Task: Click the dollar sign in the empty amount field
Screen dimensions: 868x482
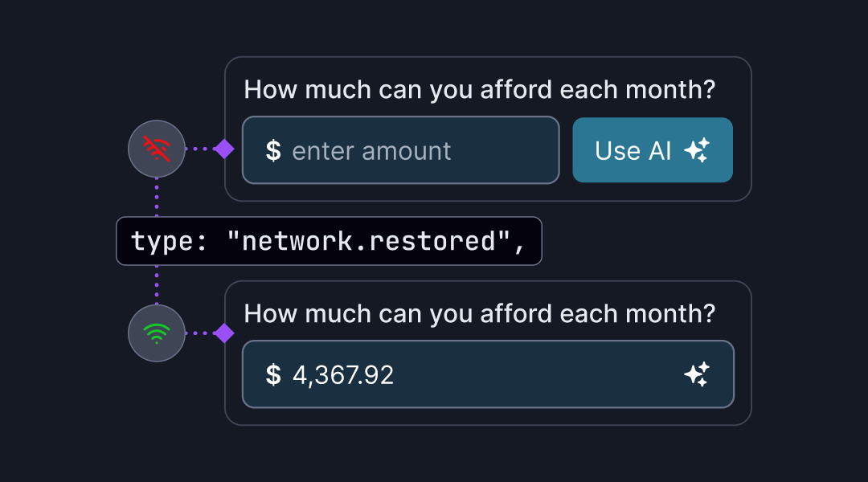Action: (272, 150)
